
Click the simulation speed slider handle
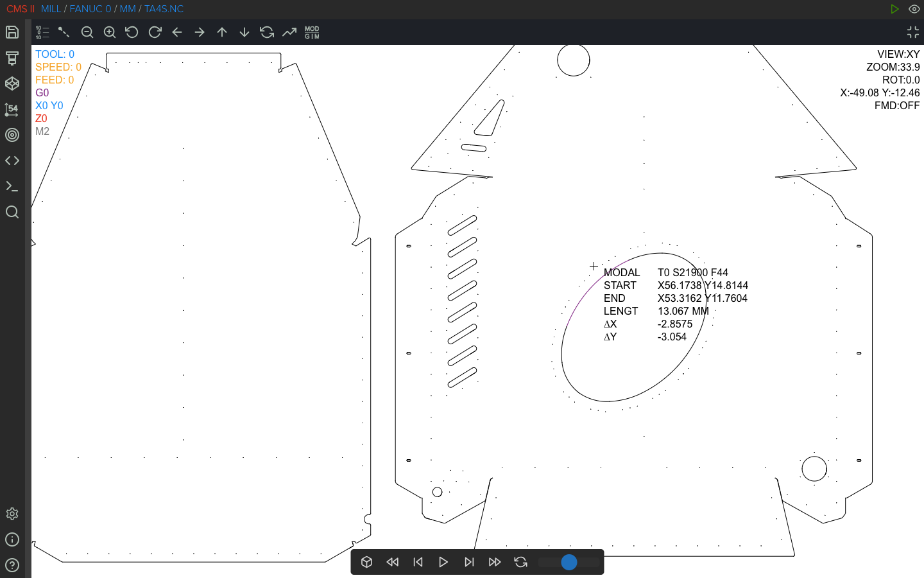[569, 562]
